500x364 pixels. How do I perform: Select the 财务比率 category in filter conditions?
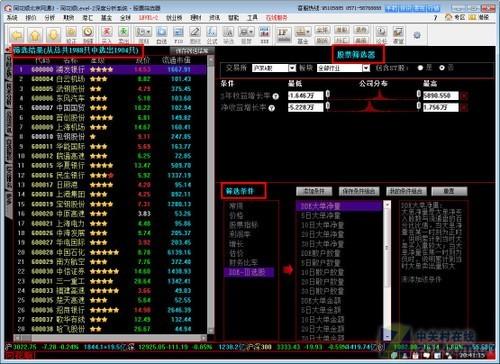243,263
